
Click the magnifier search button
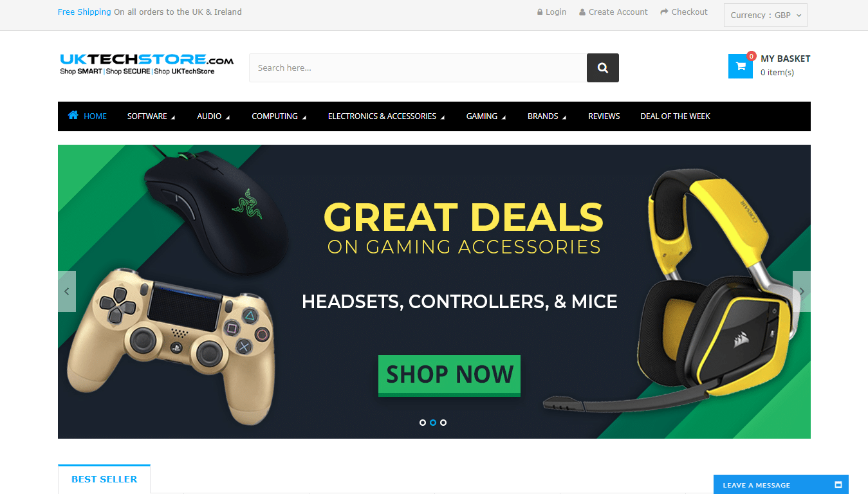tap(602, 68)
